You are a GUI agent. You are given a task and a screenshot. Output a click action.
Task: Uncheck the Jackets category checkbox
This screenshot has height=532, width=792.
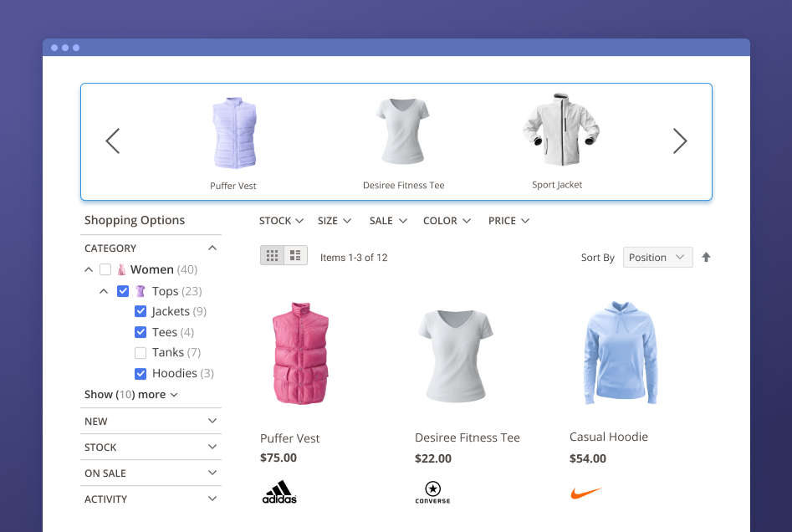click(x=141, y=311)
